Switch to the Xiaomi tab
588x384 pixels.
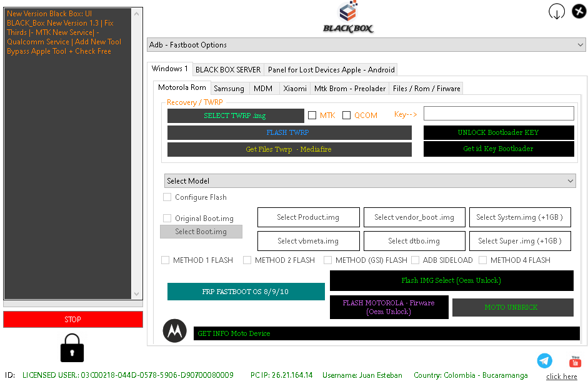pos(295,89)
